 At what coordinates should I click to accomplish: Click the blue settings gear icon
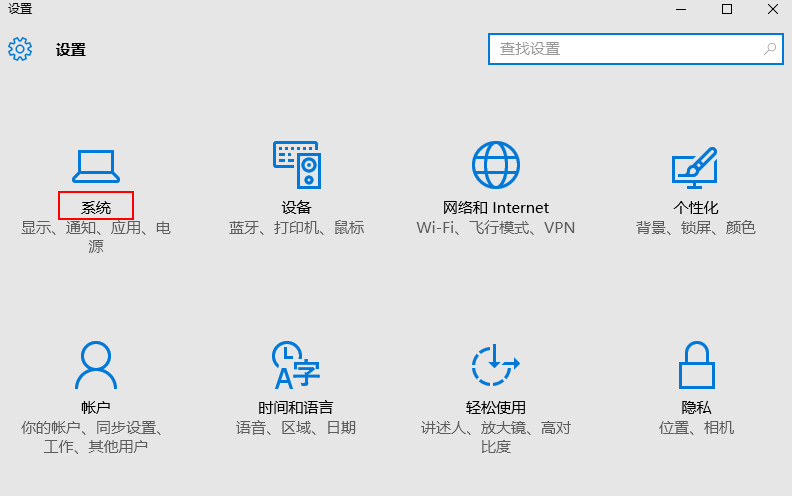pyautogui.click(x=20, y=49)
